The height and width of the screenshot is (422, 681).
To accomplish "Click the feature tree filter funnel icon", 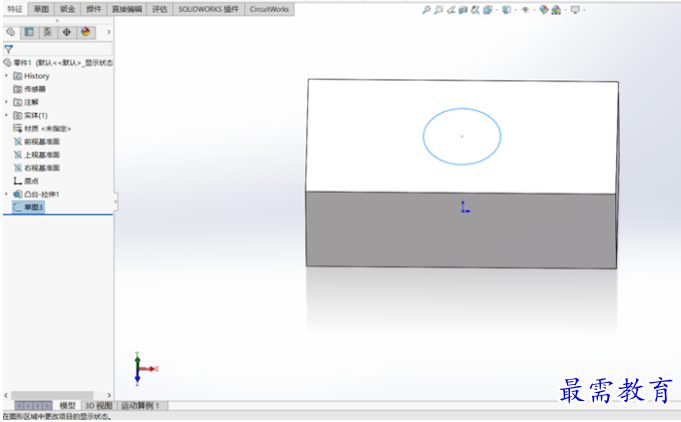I will [x=9, y=49].
